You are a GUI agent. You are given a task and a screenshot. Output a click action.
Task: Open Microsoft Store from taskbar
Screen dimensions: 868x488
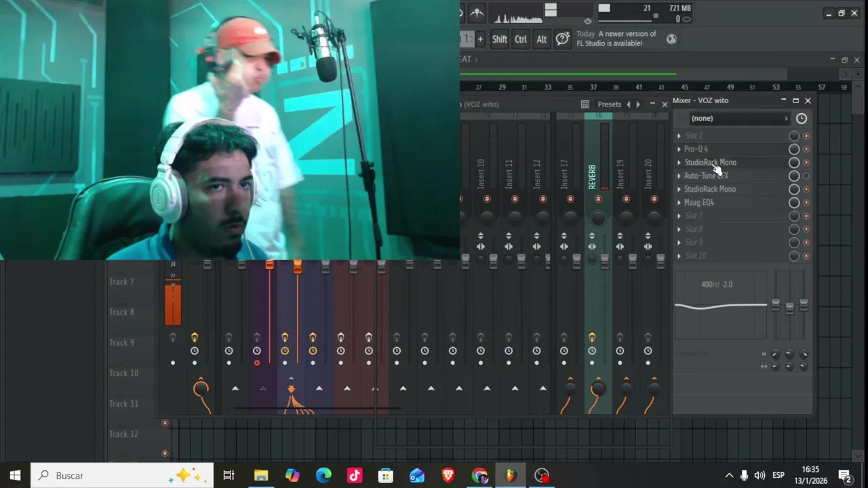(x=386, y=476)
